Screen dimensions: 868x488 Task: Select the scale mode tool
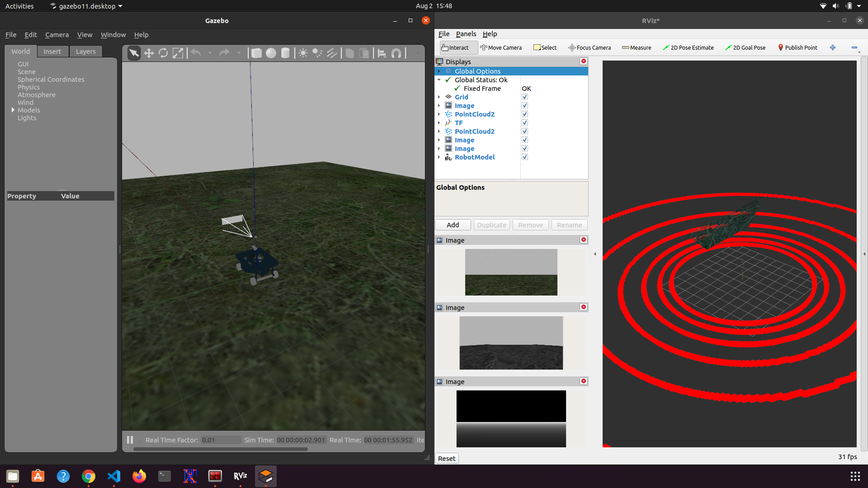pyautogui.click(x=178, y=53)
